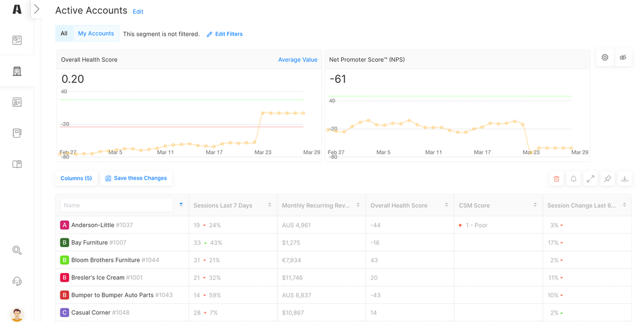Click the Save these Changes button

click(136, 179)
